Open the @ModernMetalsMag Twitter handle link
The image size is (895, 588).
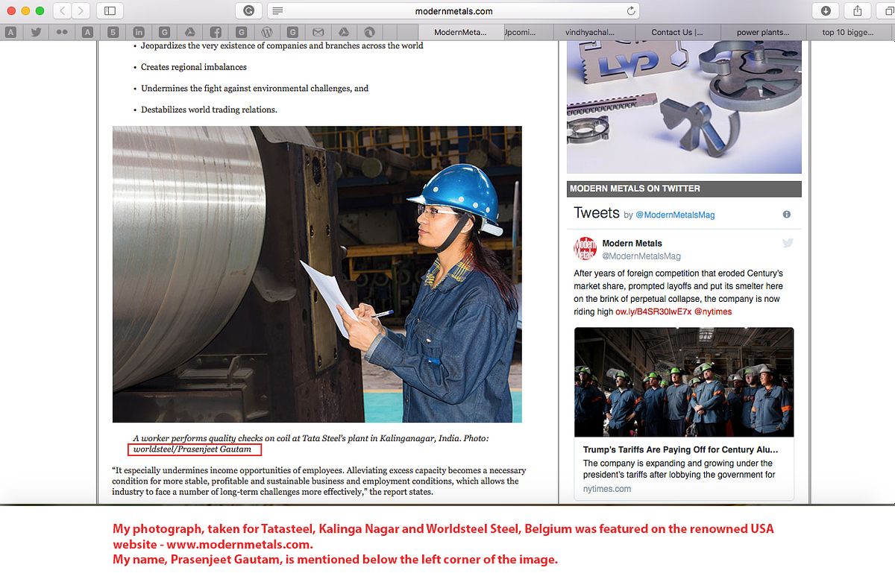[x=673, y=215]
